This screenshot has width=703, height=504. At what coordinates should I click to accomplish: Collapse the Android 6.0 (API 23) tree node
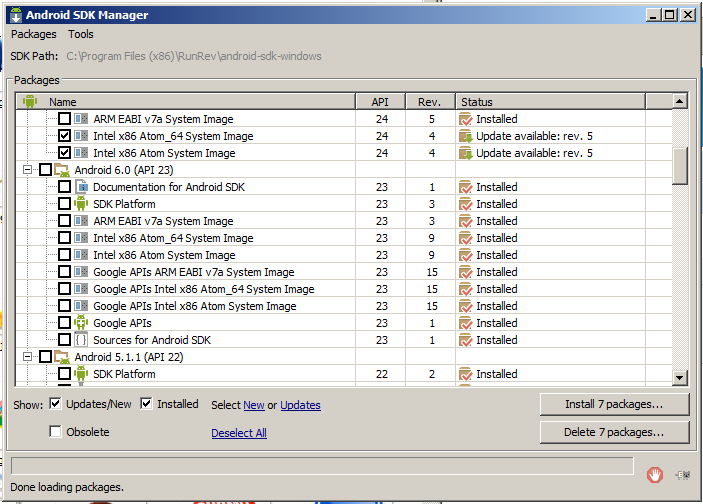pos(27,170)
